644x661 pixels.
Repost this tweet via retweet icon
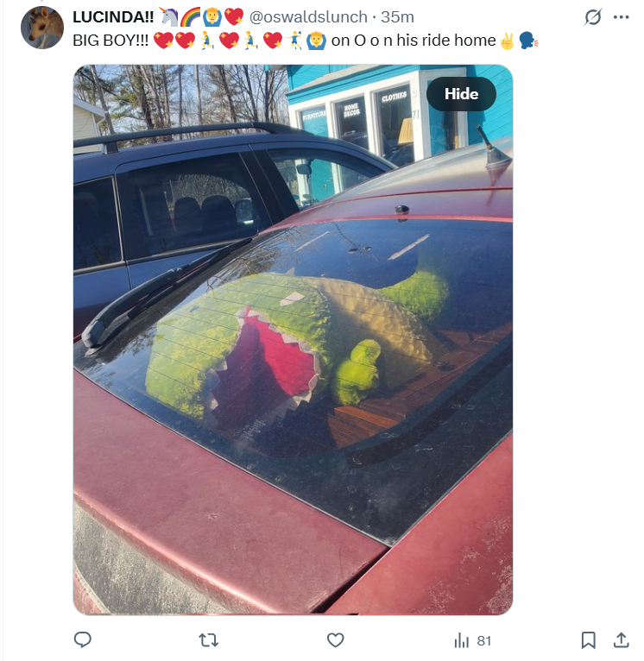click(x=209, y=640)
